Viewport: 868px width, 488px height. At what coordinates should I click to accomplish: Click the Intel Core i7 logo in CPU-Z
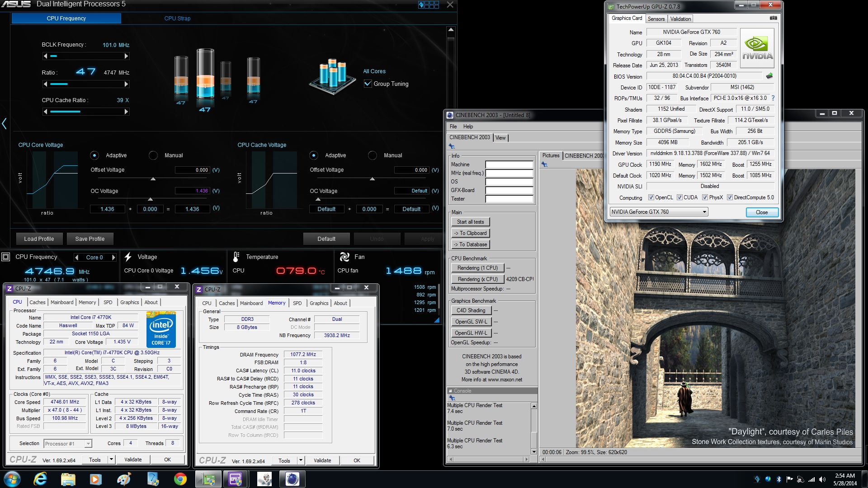click(161, 329)
